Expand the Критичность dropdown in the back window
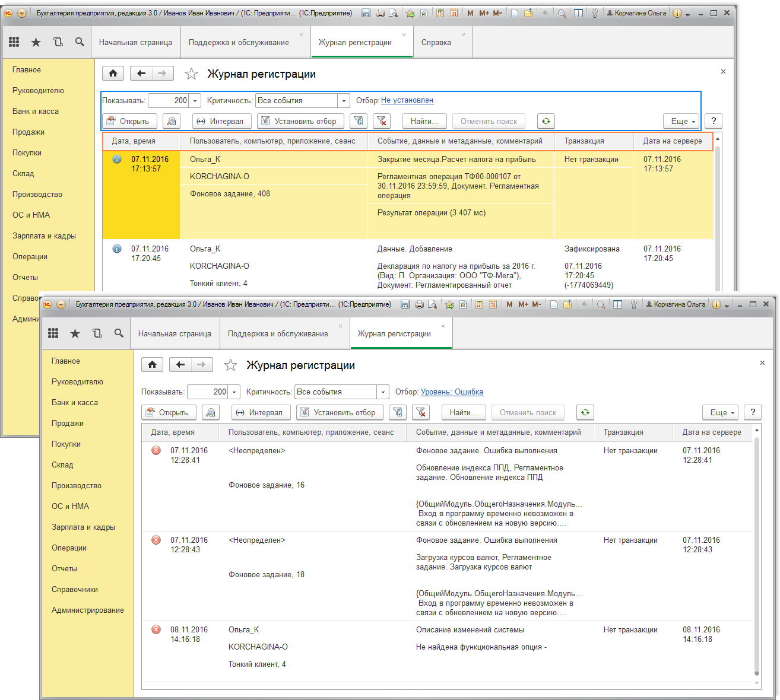This screenshot has width=780, height=700. (x=344, y=101)
